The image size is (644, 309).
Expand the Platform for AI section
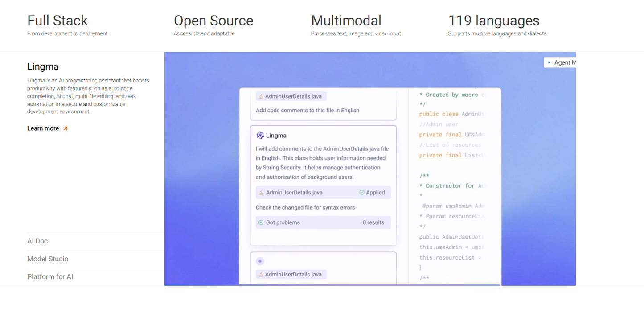pos(50,276)
